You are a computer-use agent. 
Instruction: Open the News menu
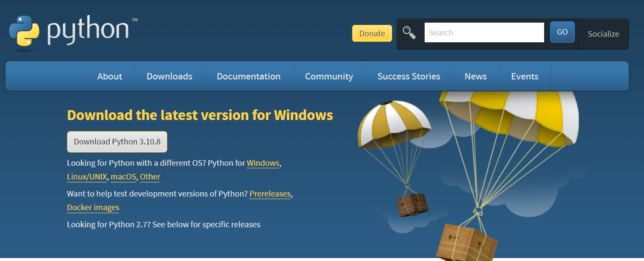click(x=476, y=76)
